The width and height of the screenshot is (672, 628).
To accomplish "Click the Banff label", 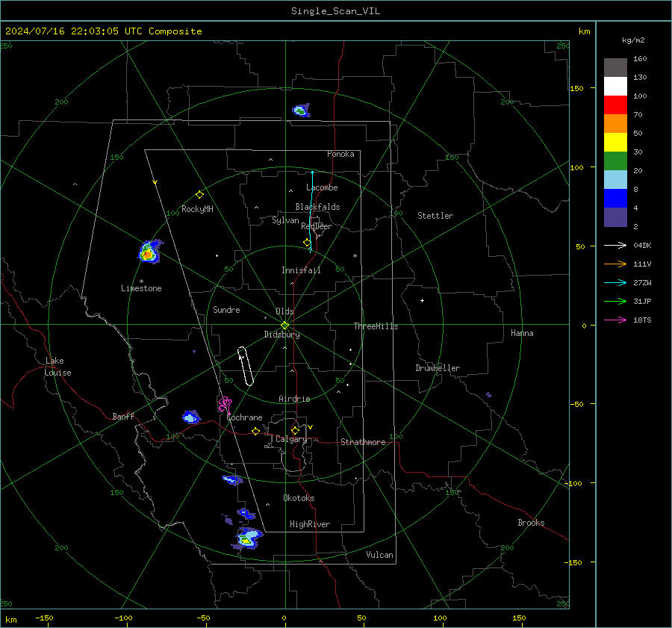I will [x=123, y=416].
